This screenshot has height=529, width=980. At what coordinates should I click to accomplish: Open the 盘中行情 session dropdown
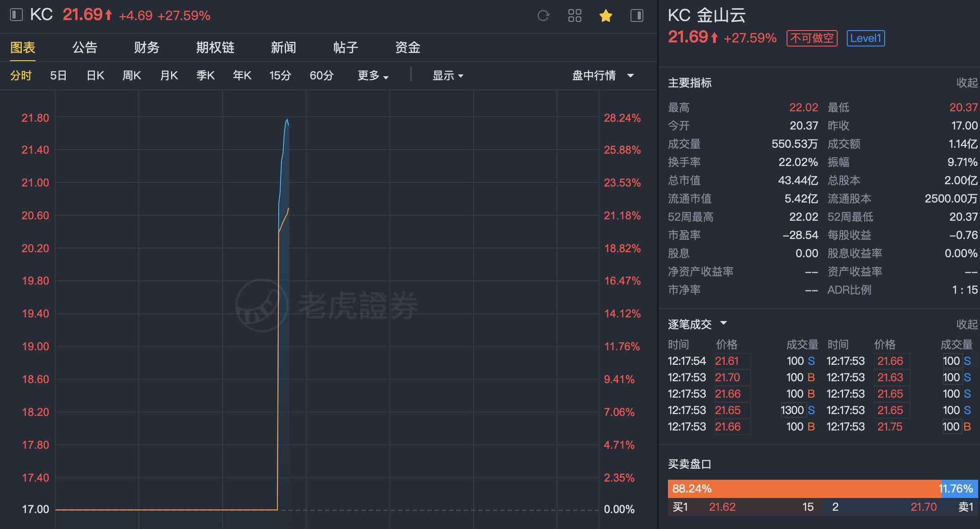(603, 76)
